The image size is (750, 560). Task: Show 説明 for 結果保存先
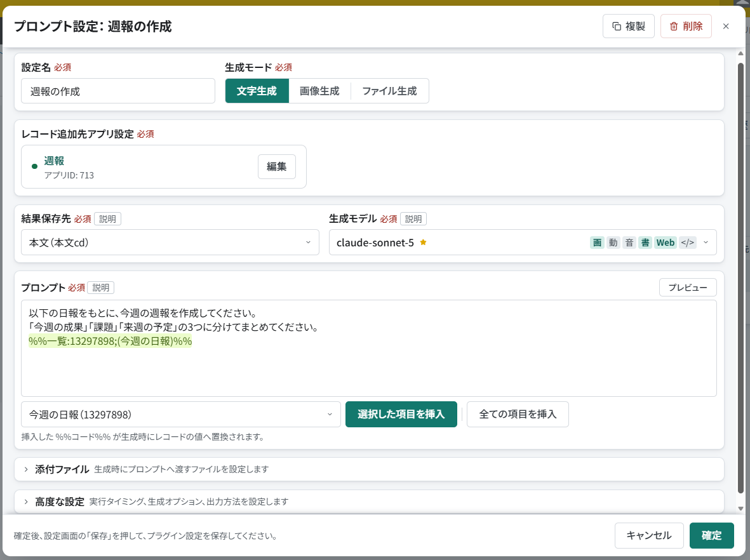click(x=107, y=219)
